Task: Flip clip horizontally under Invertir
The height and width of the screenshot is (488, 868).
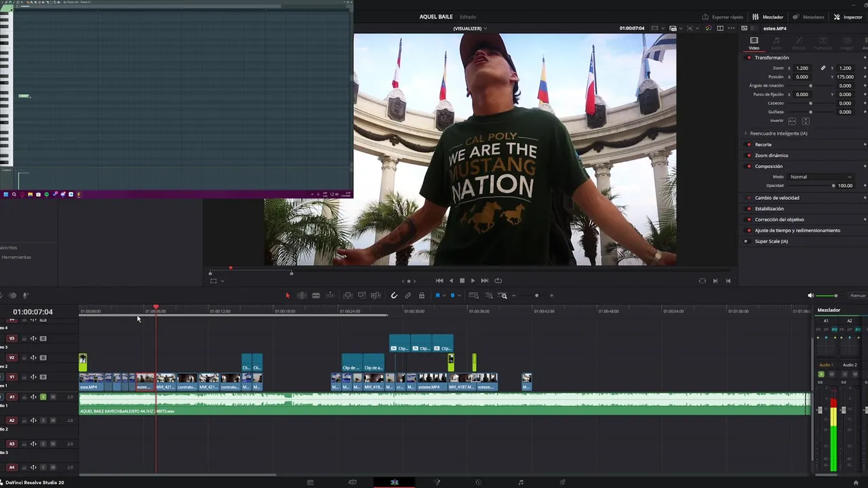Action: click(x=791, y=121)
